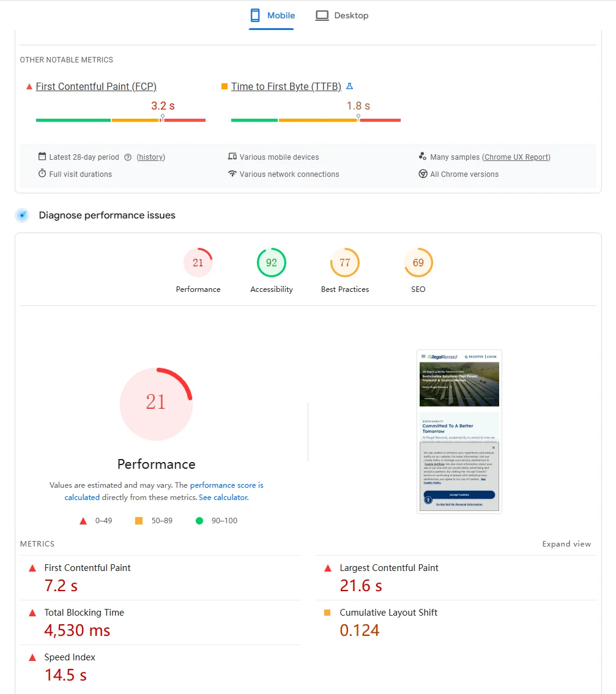Viewport: 616px width, 694px height.
Task: Click the Total Blocking Time metric label
Action: click(84, 613)
